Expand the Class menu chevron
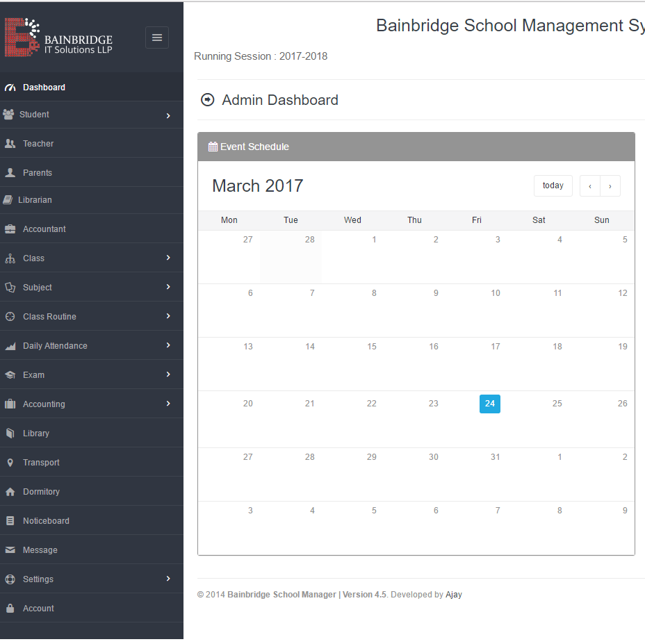 coord(168,258)
